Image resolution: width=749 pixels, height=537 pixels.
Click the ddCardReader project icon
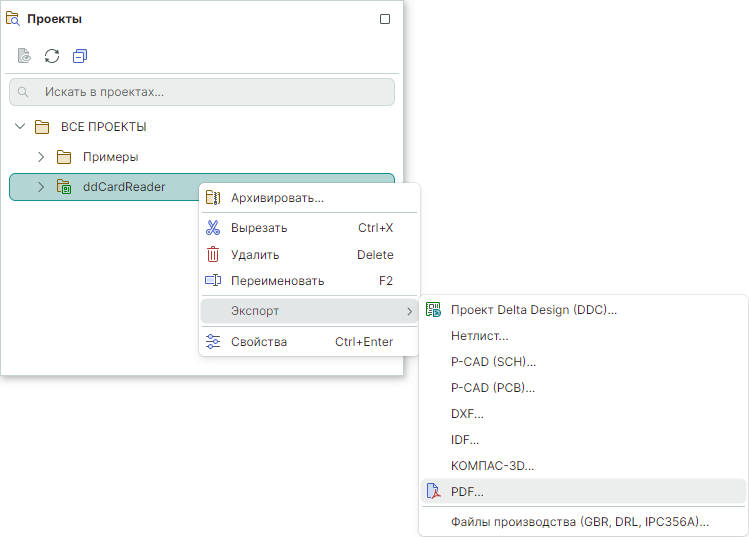pos(64,187)
